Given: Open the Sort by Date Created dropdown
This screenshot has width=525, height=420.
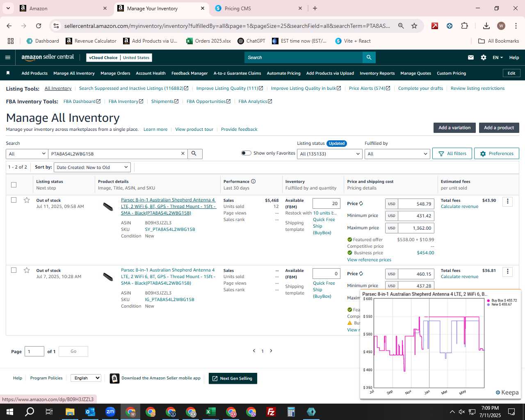Looking at the screenshot, I should pyautogui.click(x=92, y=167).
